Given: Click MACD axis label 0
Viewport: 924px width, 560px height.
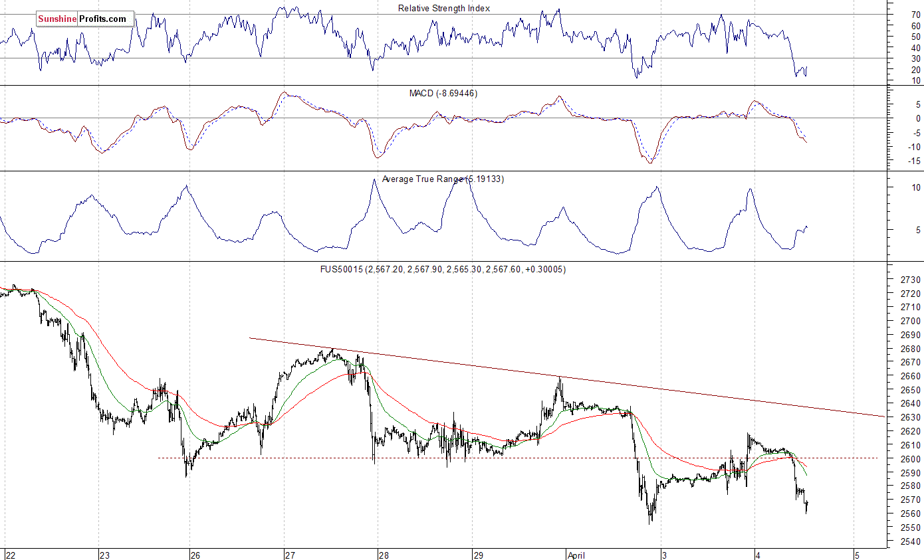Looking at the screenshot, I should point(918,118).
